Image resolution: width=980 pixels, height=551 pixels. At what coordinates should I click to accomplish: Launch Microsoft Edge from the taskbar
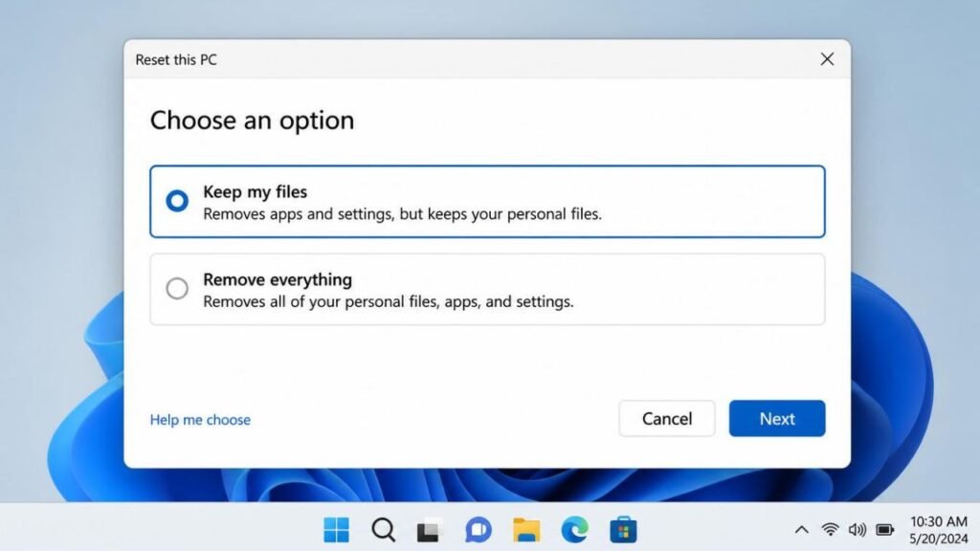(574, 530)
